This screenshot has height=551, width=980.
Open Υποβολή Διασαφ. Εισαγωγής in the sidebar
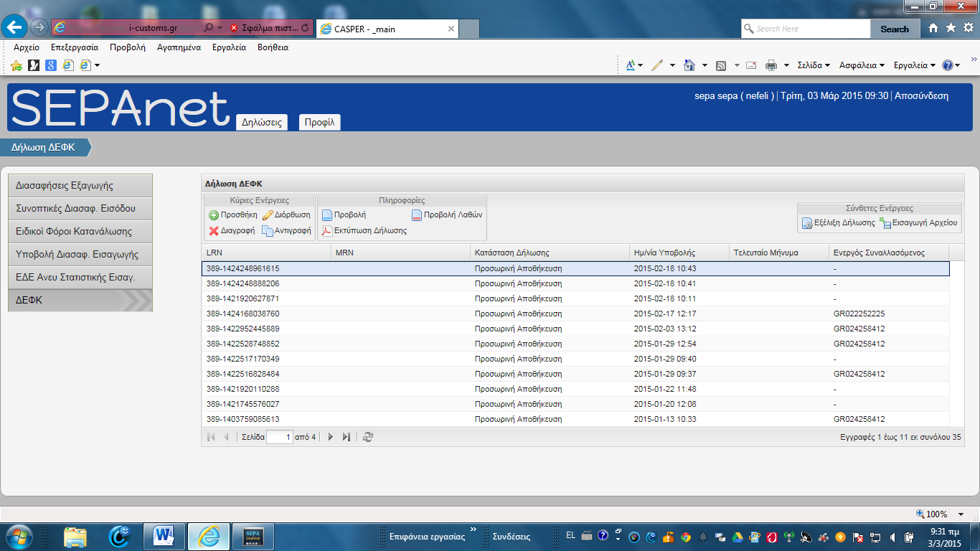(x=80, y=254)
